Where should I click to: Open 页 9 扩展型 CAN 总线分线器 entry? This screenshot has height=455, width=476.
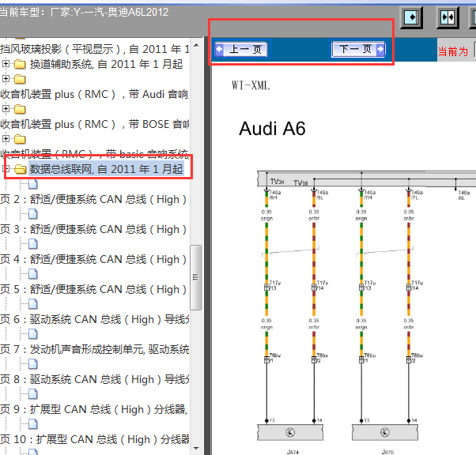pyautogui.click(x=94, y=409)
